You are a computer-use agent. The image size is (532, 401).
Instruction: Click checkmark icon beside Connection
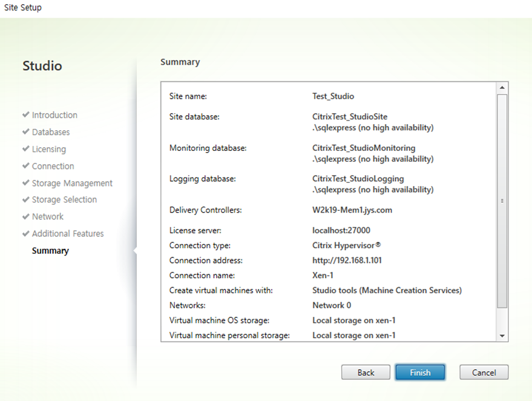tap(26, 165)
